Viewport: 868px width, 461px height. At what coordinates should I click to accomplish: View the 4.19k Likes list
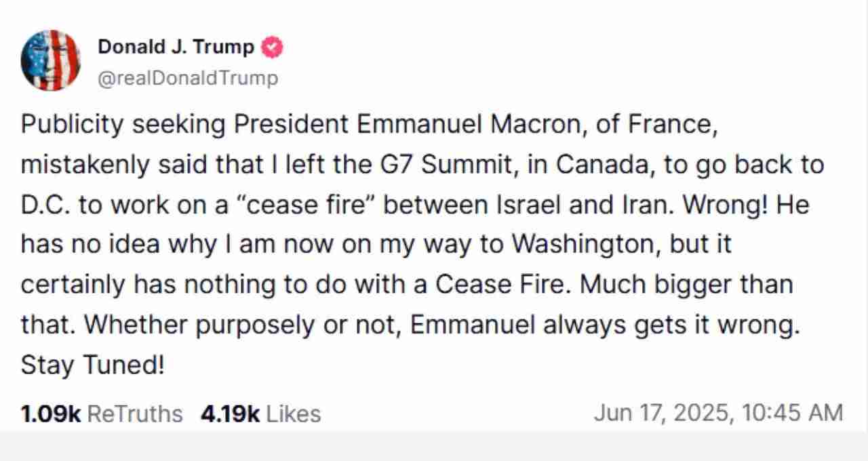click(261, 414)
